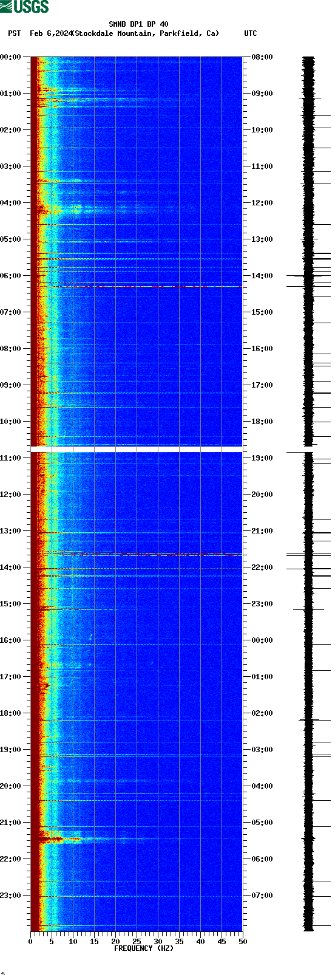Click the frequency axis tick label 50

[x=243, y=942]
